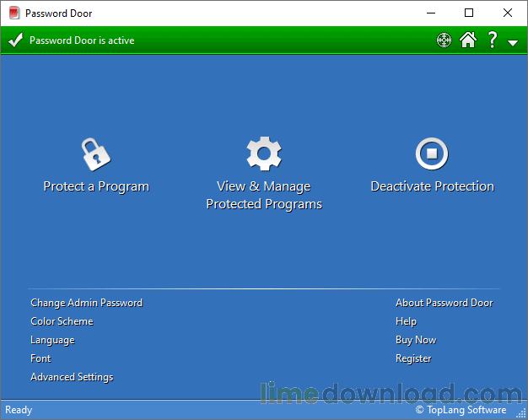Image resolution: width=528 pixels, height=420 pixels.
Task: Choose the Language option
Action: point(52,340)
